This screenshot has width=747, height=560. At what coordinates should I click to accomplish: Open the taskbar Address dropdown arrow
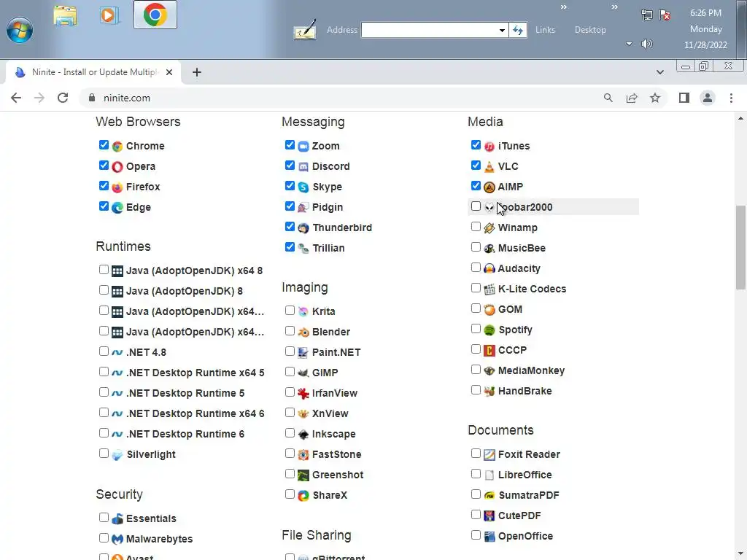[502, 30]
